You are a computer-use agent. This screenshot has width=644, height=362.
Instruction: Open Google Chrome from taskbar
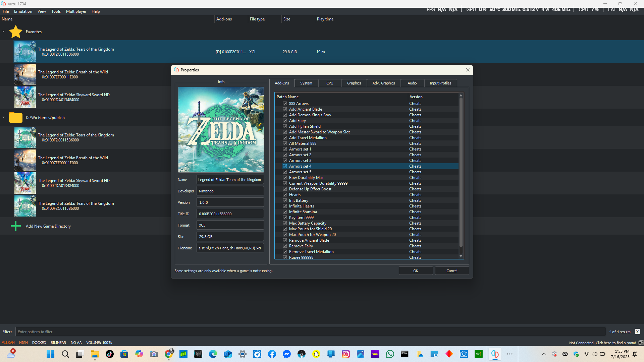pos(169,354)
